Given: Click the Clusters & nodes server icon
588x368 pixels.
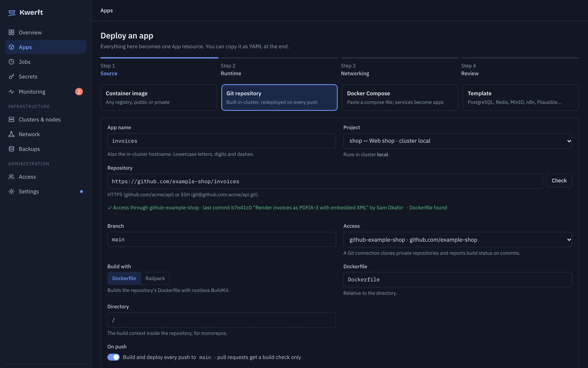Looking at the screenshot, I should coord(11,120).
